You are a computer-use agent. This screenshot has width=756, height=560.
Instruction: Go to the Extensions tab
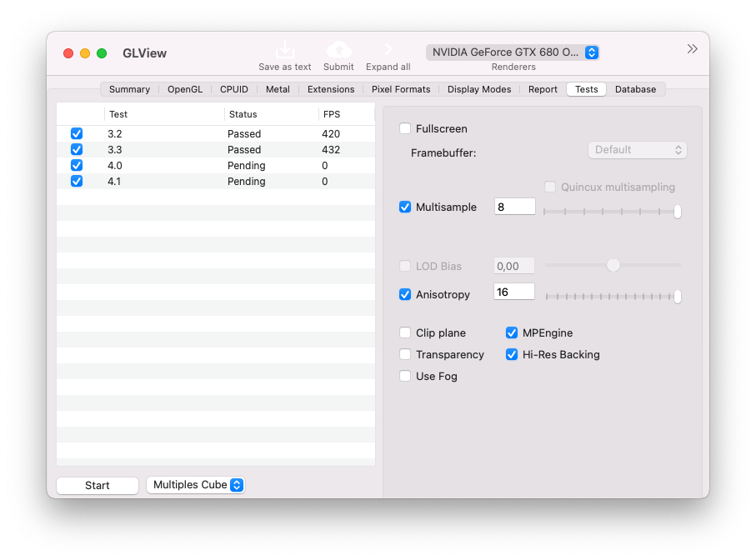tap(331, 89)
